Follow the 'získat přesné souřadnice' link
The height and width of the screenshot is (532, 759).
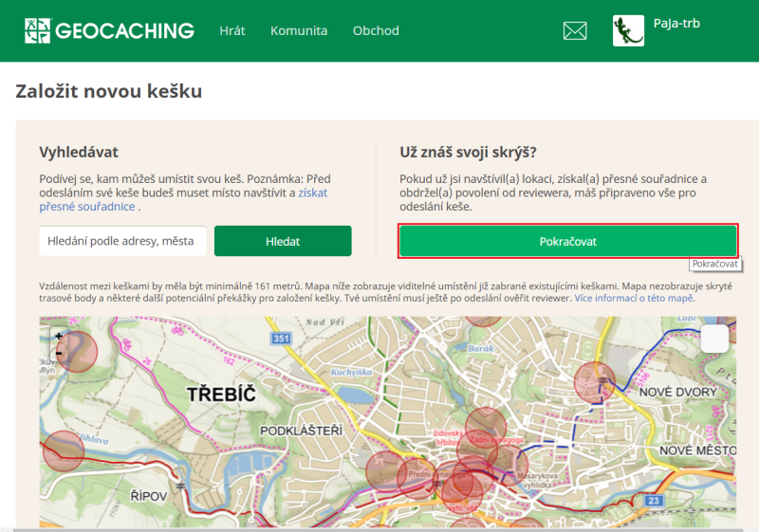(x=183, y=199)
